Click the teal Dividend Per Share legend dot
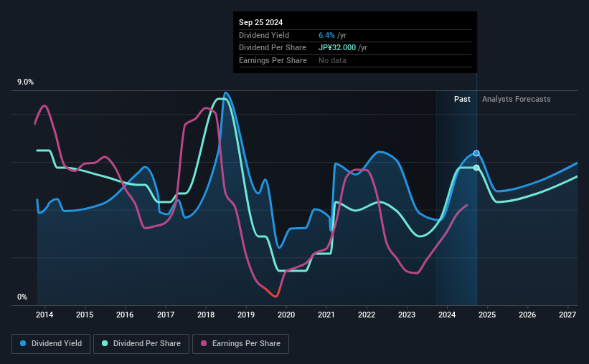The image size is (589, 364). [105, 343]
